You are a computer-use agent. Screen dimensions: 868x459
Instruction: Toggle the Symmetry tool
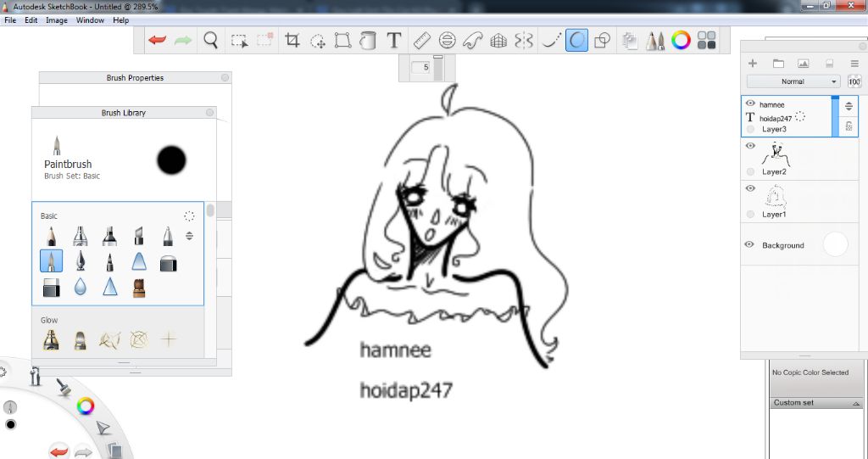(x=524, y=40)
